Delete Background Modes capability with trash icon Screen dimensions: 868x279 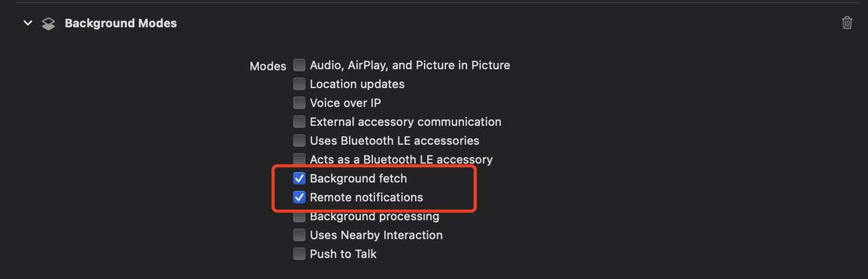click(x=847, y=22)
